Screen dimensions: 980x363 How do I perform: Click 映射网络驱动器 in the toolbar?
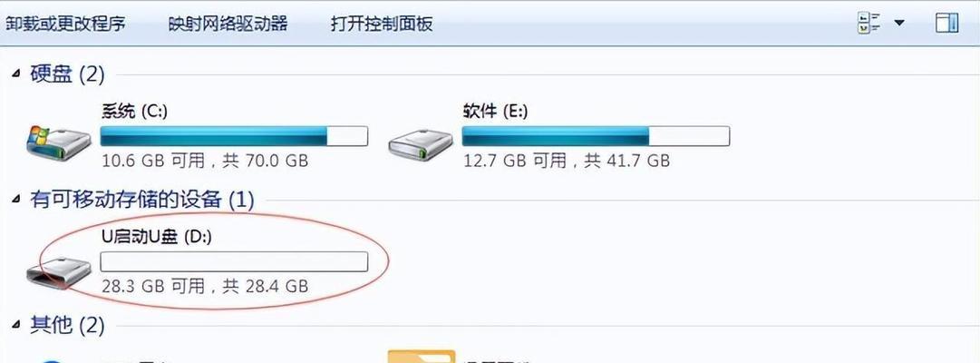pyautogui.click(x=228, y=24)
